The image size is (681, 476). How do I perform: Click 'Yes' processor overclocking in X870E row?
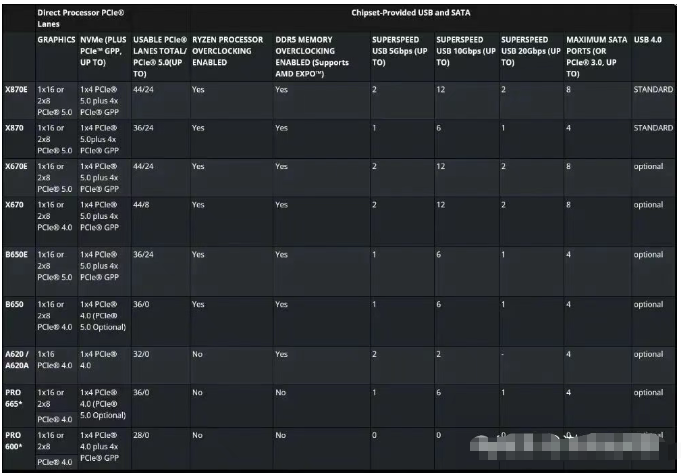pos(198,89)
